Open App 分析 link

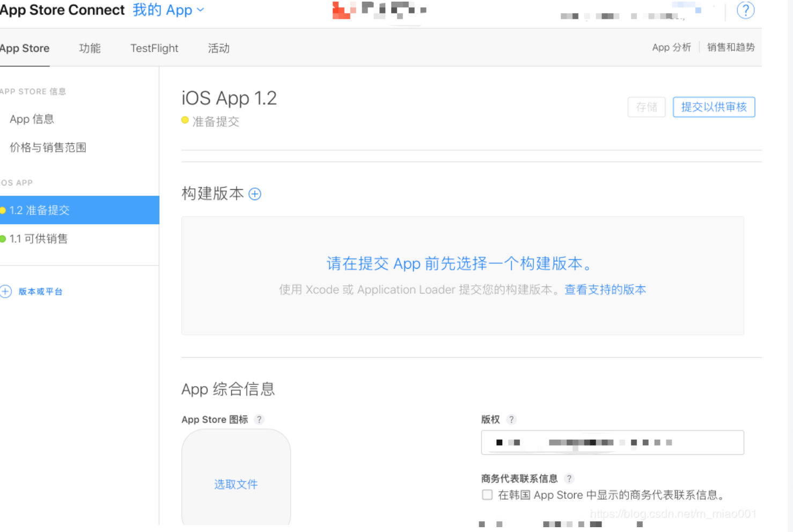[671, 47]
